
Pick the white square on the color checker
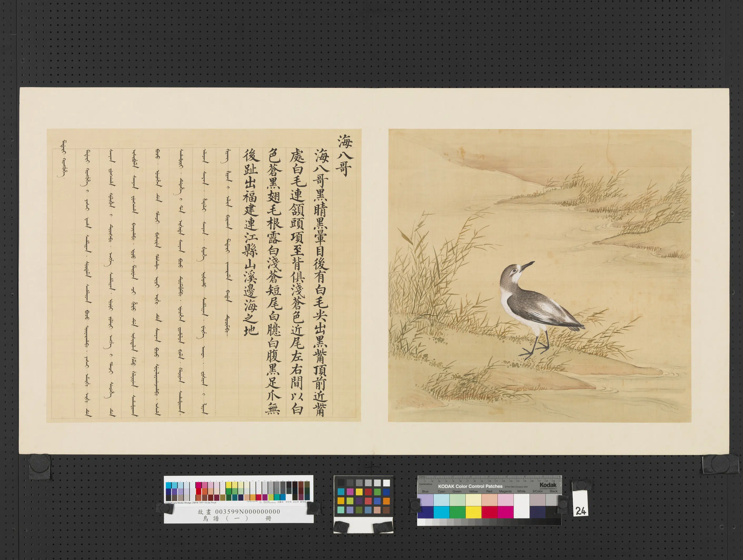click(387, 483)
